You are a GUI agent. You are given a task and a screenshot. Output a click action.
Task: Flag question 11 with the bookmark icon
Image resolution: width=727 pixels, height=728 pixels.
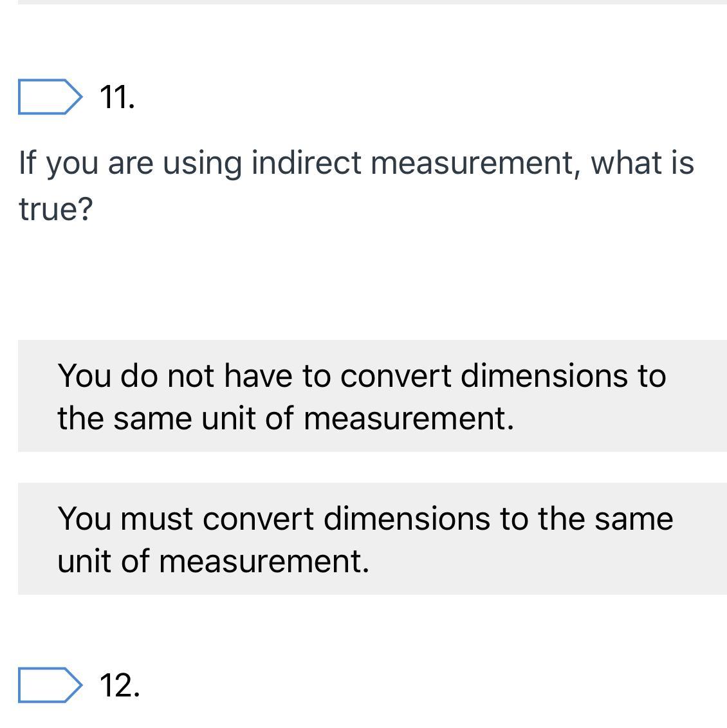coord(50,97)
